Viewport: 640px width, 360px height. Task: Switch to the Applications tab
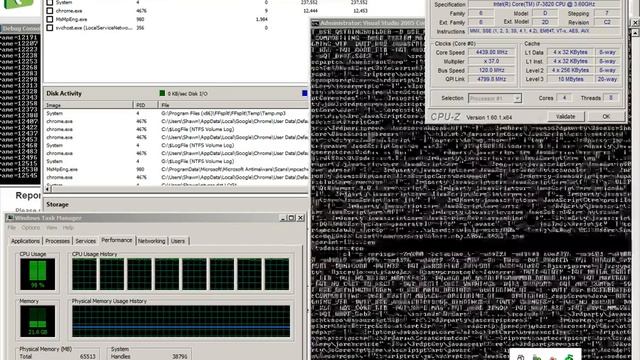(25, 241)
